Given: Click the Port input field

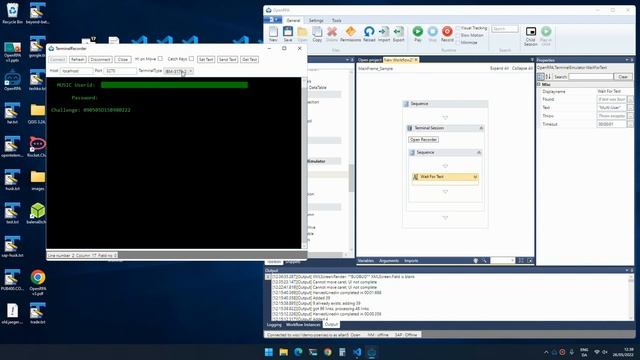Looking at the screenshot, I should pos(120,71).
